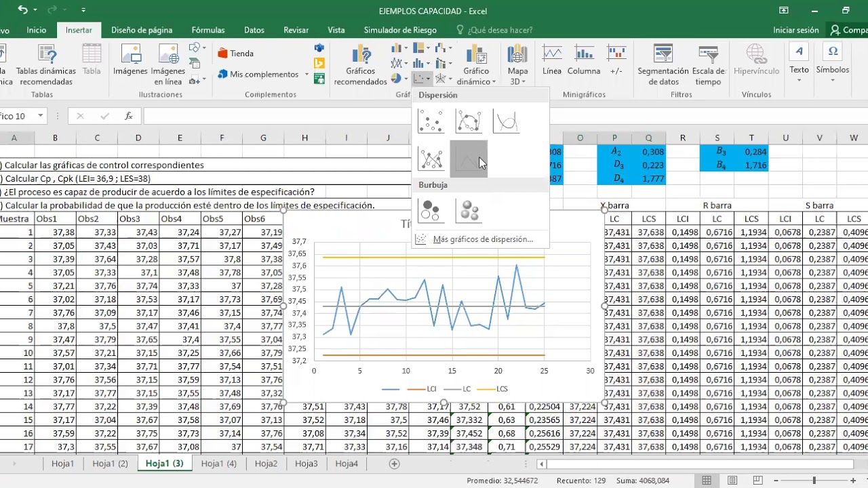Open the statistical chart gallery
This screenshot has width=868, height=488.
coord(422,64)
